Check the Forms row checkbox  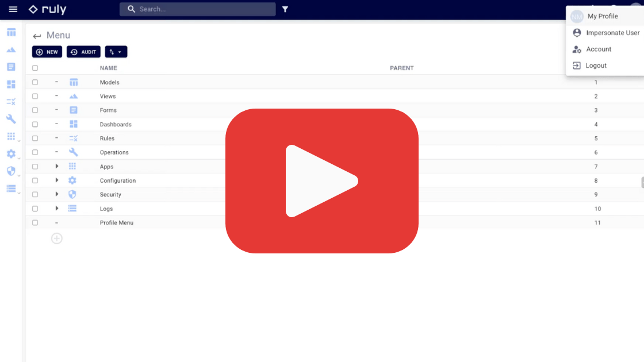(35, 110)
